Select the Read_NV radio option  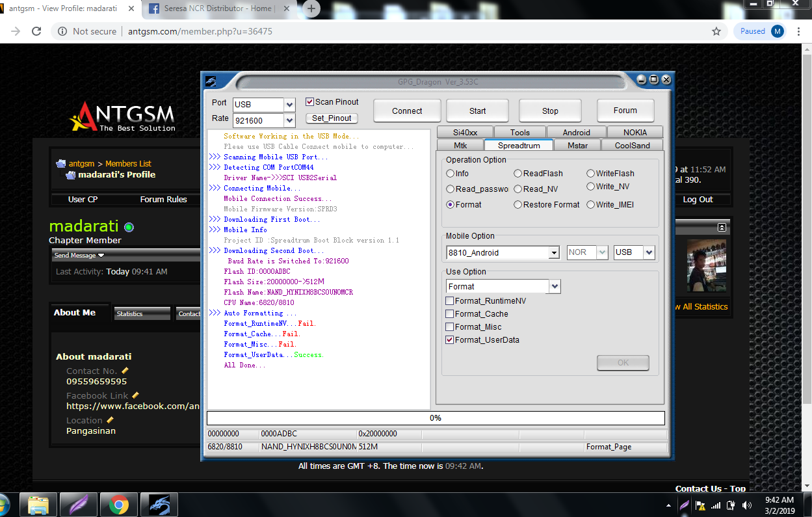(517, 189)
